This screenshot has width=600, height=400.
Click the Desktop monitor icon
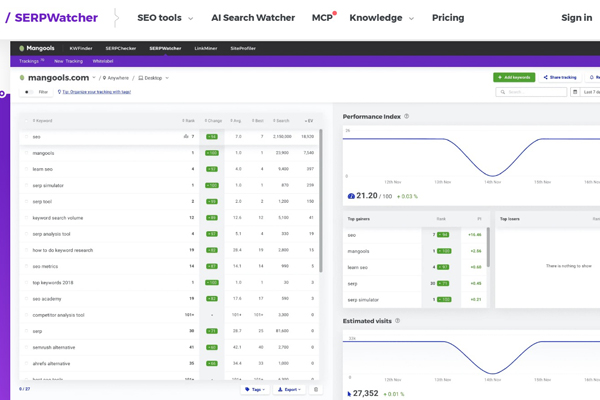(140, 78)
